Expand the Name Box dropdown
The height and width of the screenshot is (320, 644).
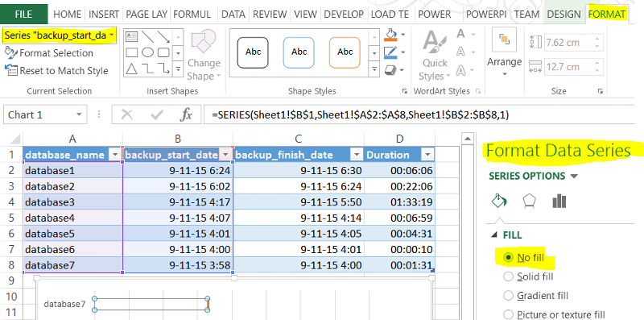(x=78, y=114)
